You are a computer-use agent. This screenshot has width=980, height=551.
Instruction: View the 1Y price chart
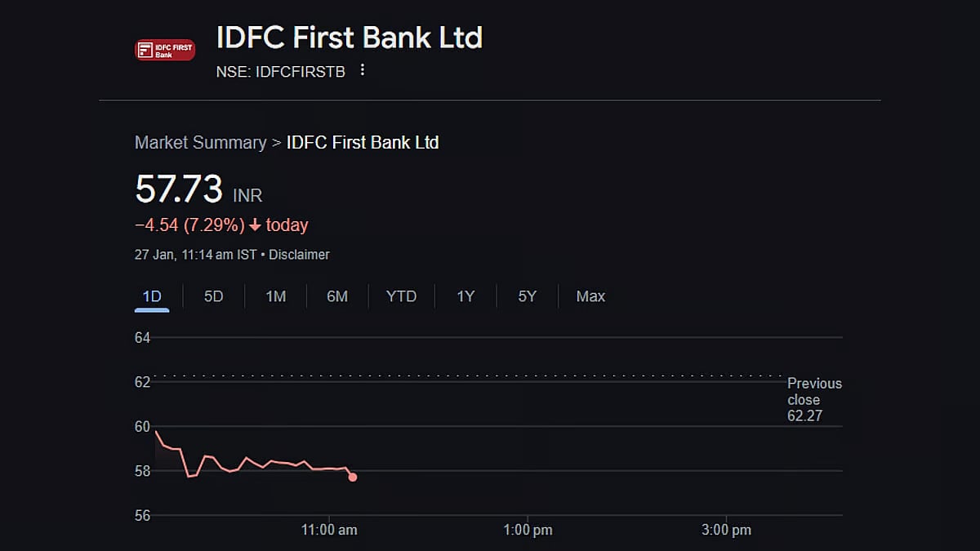465,296
